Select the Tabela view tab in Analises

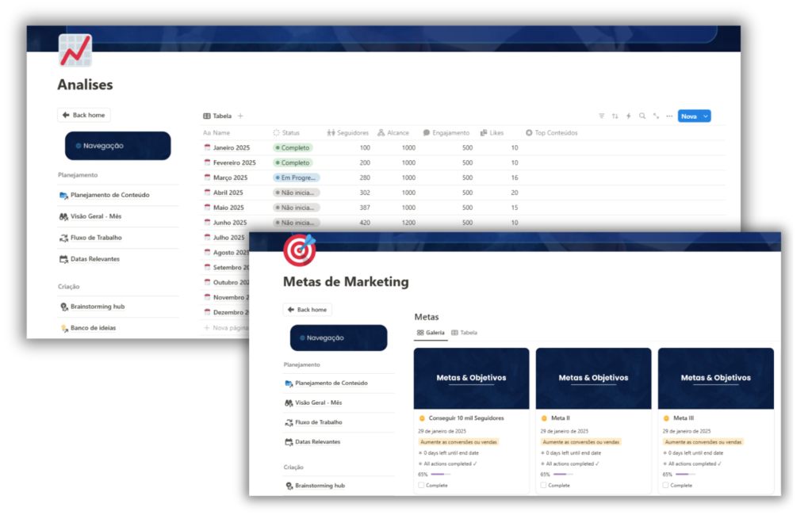click(x=217, y=116)
